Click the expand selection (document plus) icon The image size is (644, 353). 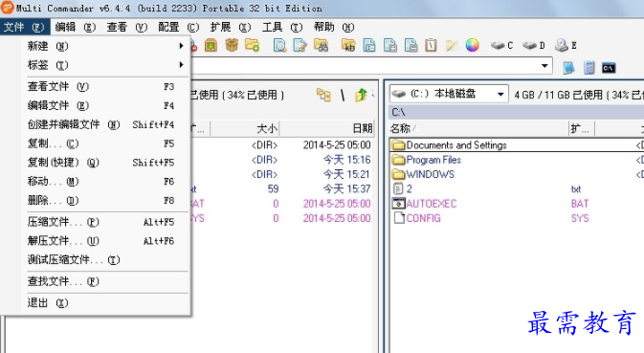pos(389,45)
